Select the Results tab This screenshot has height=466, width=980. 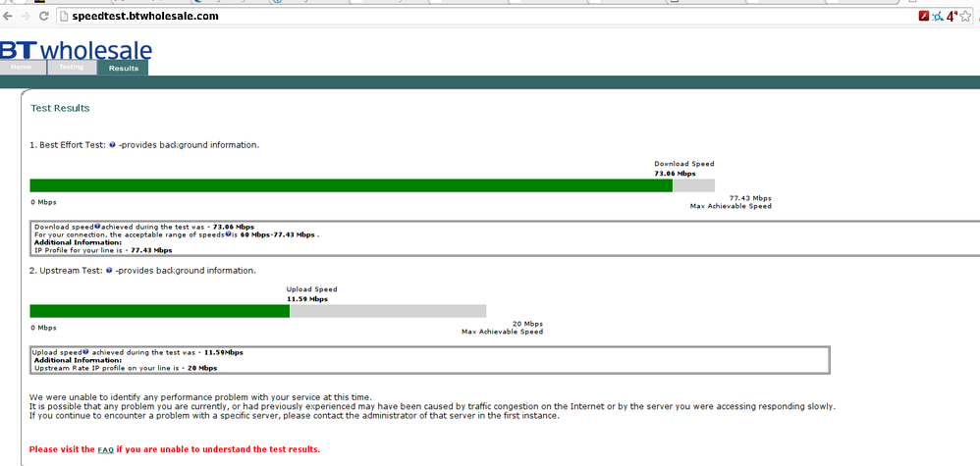coord(123,68)
